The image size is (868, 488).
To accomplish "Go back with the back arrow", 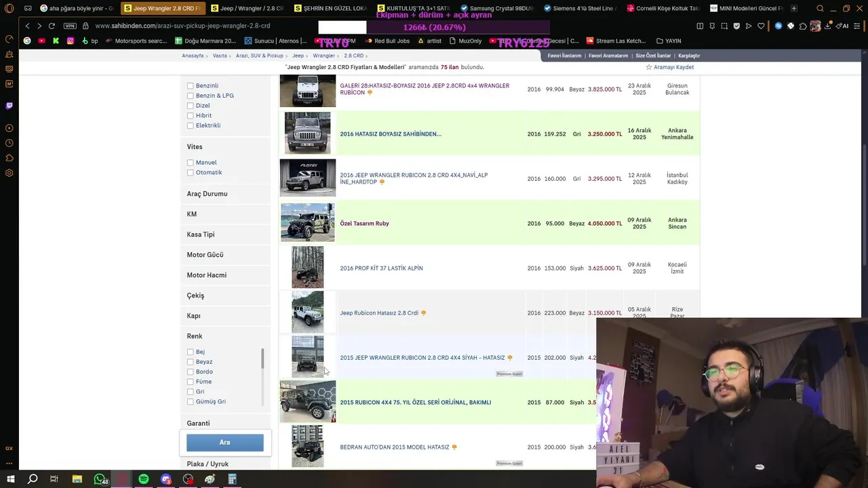I will 27,26.
